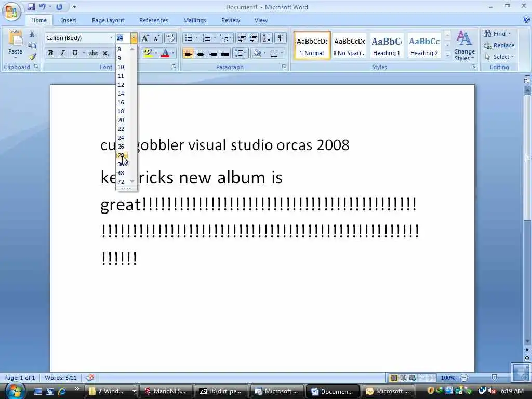Viewport: 532px width, 399px height.
Task: Apply strikethrough formatting
Action: point(94,54)
